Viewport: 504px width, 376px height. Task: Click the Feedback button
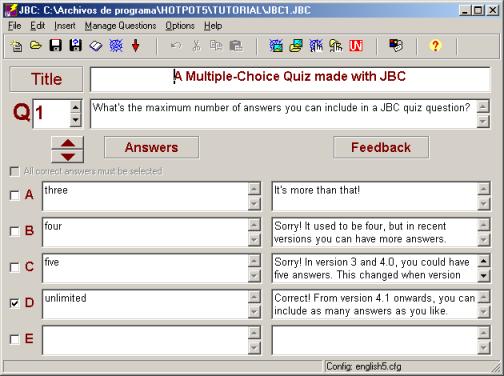(381, 147)
